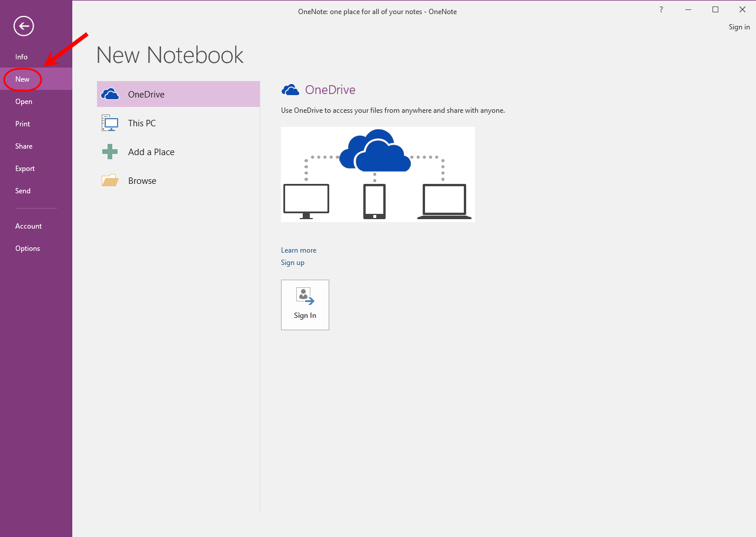
Task: Open the Share section
Action: point(36,146)
